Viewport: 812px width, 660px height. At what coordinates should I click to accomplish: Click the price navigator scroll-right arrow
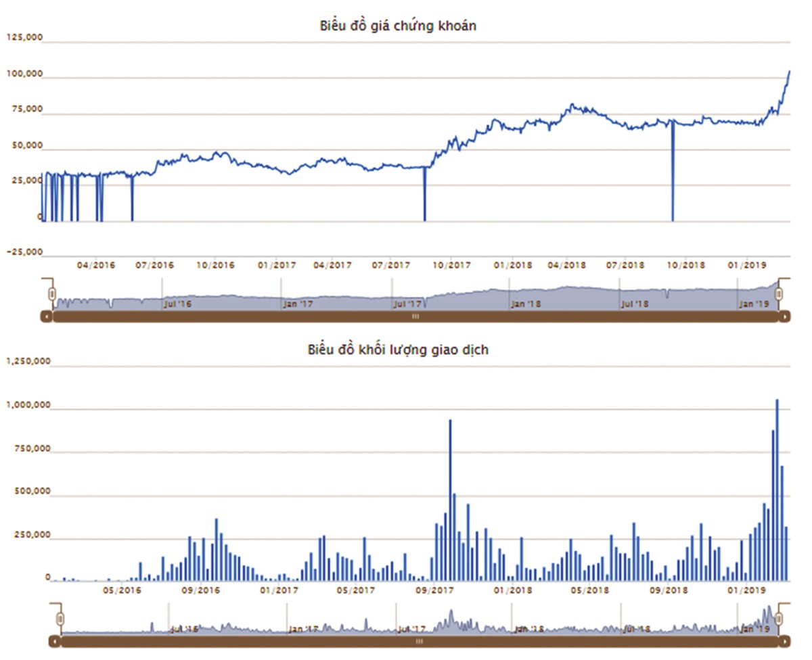[785, 316]
